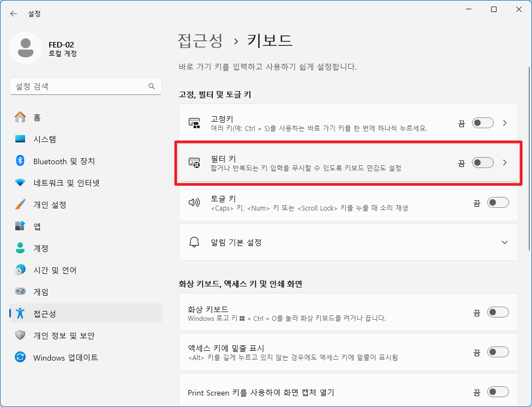Viewport: 532px width, 407px height.
Task: Click the 고정키 row title text
Action: [222, 119]
